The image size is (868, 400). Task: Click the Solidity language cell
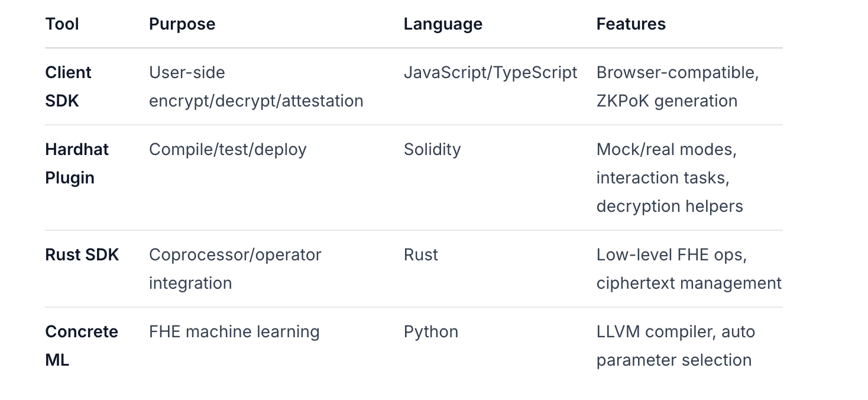(x=432, y=149)
